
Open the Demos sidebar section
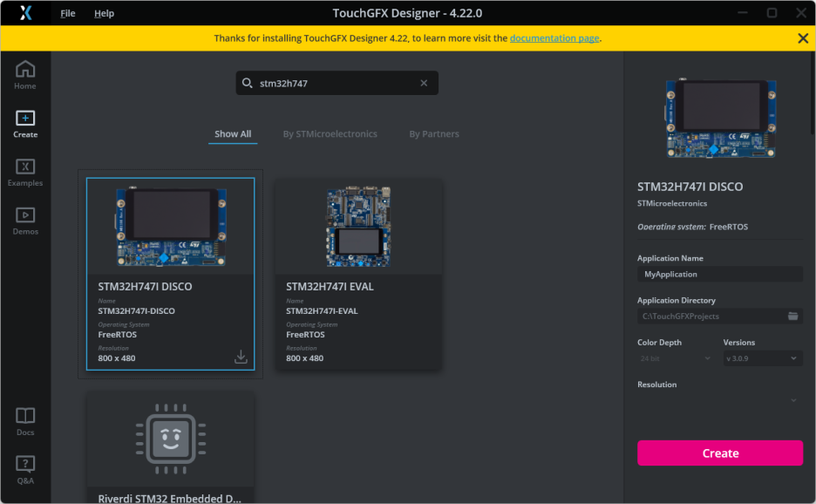25,221
